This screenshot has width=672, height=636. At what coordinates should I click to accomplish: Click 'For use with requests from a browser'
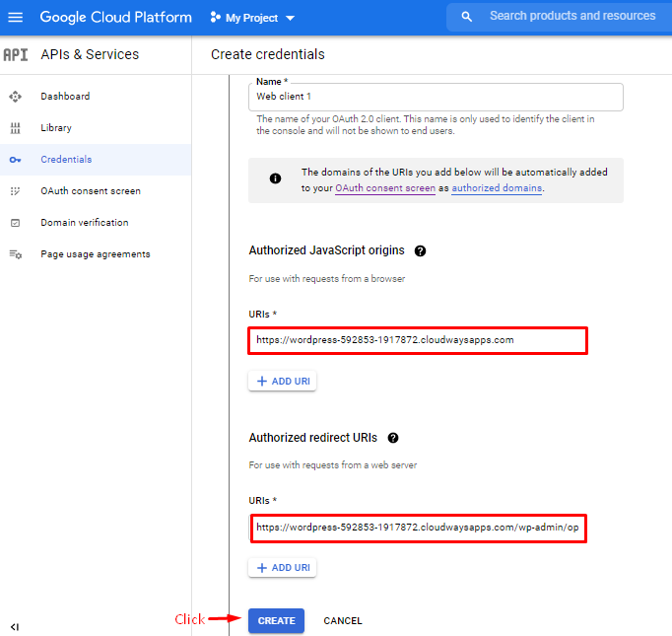click(x=326, y=279)
